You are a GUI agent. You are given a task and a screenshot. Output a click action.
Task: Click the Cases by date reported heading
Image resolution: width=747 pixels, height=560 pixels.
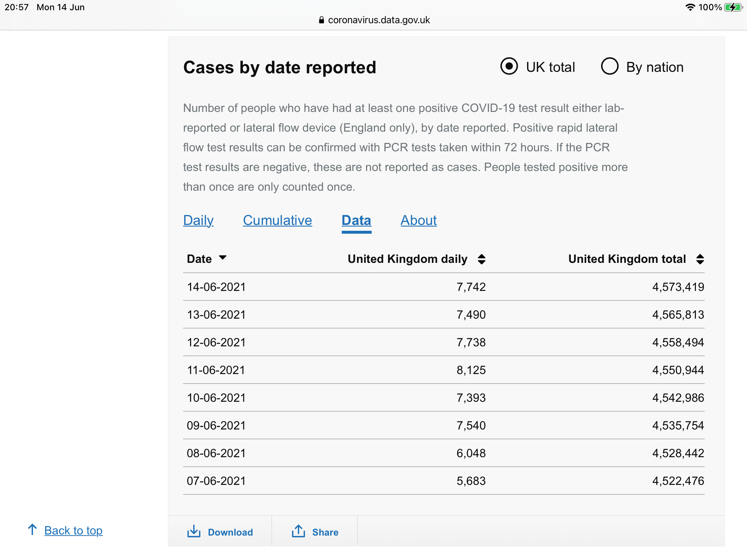click(280, 67)
